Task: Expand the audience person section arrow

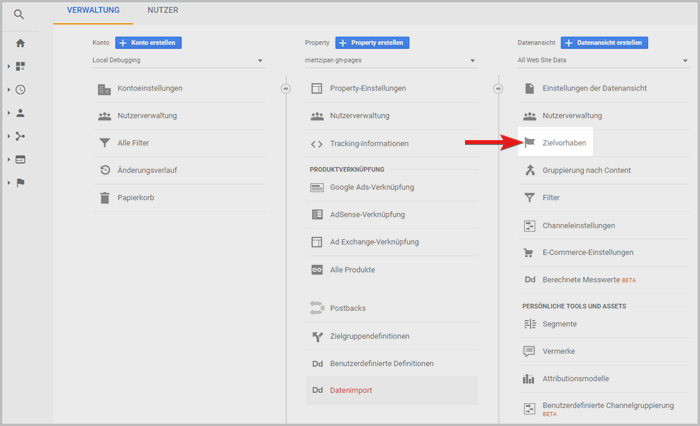Action: point(8,113)
